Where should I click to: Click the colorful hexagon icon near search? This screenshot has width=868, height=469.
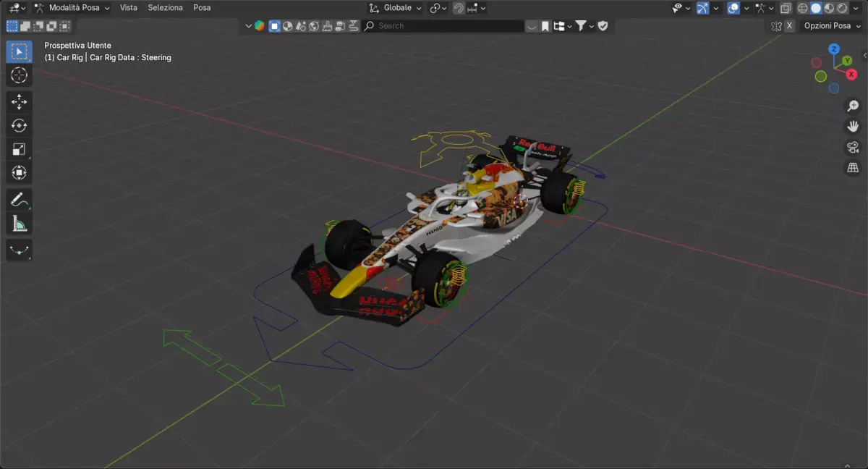(x=260, y=26)
